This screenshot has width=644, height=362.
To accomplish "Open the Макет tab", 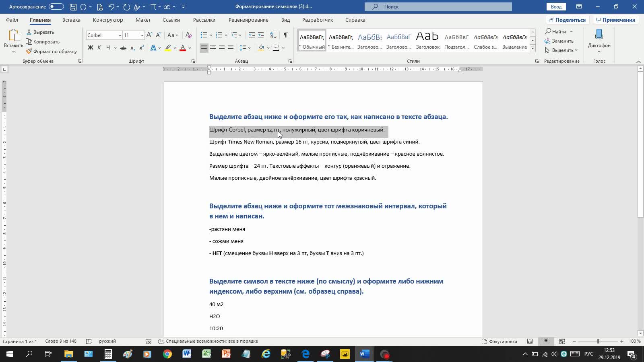I will pyautogui.click(x=143, y=20).
